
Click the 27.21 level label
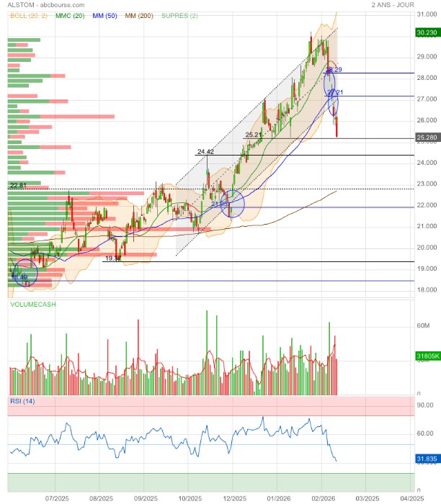(x=335, y=93)
